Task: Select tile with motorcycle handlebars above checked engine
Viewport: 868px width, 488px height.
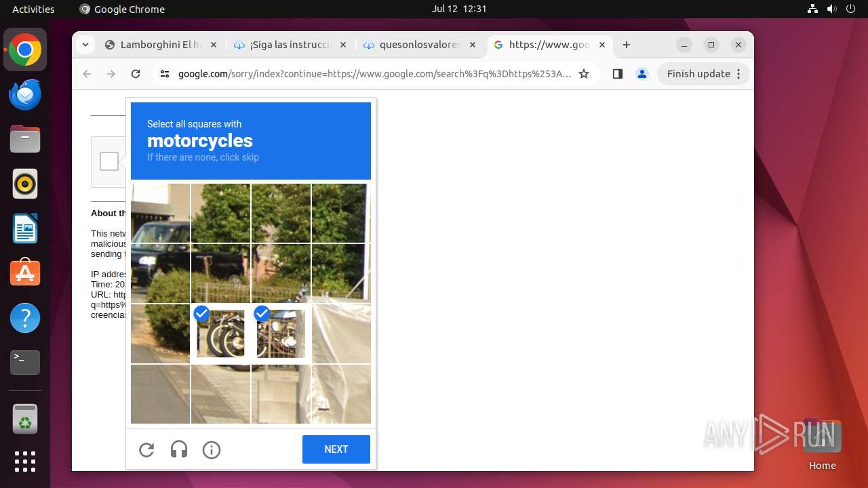Action: tap(281, 273)
